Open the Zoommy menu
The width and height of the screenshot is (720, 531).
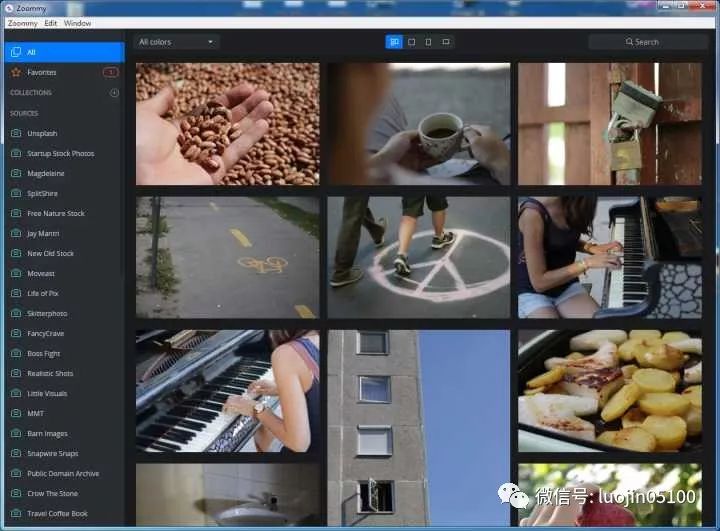coord(22,23)
